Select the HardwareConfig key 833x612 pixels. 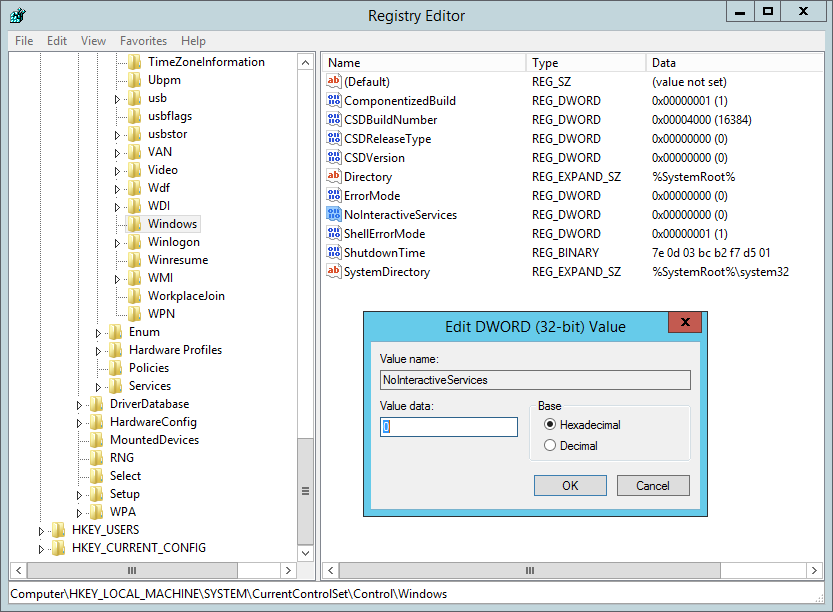pyautogui.click(x=153, y=422)
